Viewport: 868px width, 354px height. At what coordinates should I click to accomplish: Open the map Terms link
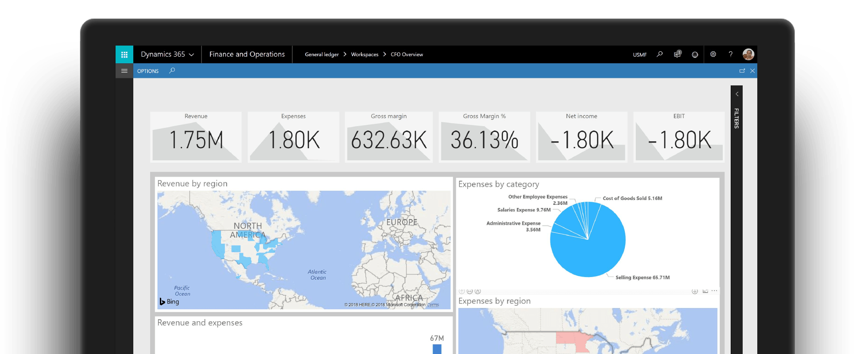pyautogui.click(x=433, y=305)
